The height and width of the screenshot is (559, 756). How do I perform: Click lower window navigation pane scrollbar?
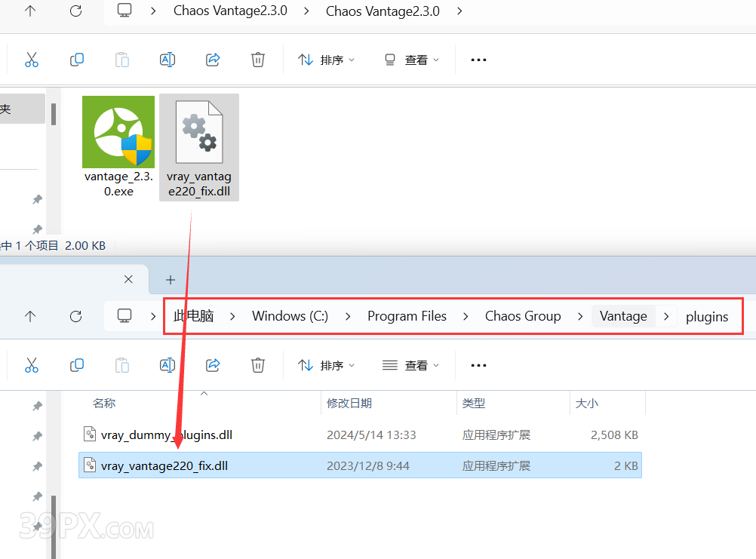pos(54,527)
